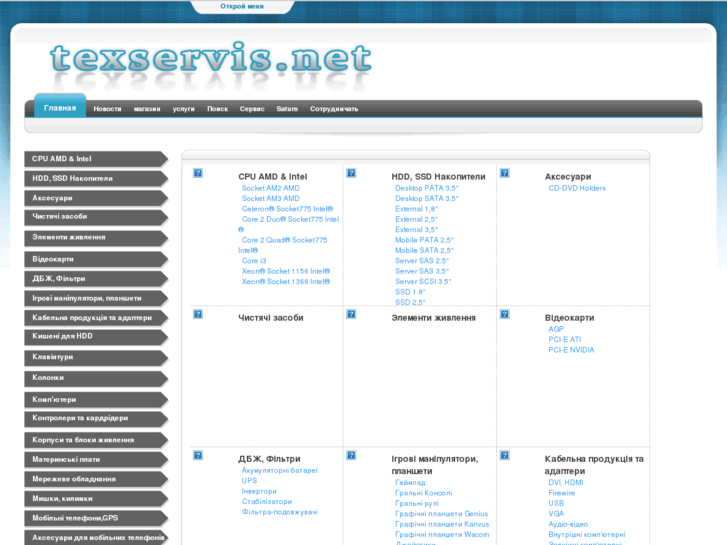Open the Saturn menu item
Viewport: 727px width, 545px height.
(287, 109)
